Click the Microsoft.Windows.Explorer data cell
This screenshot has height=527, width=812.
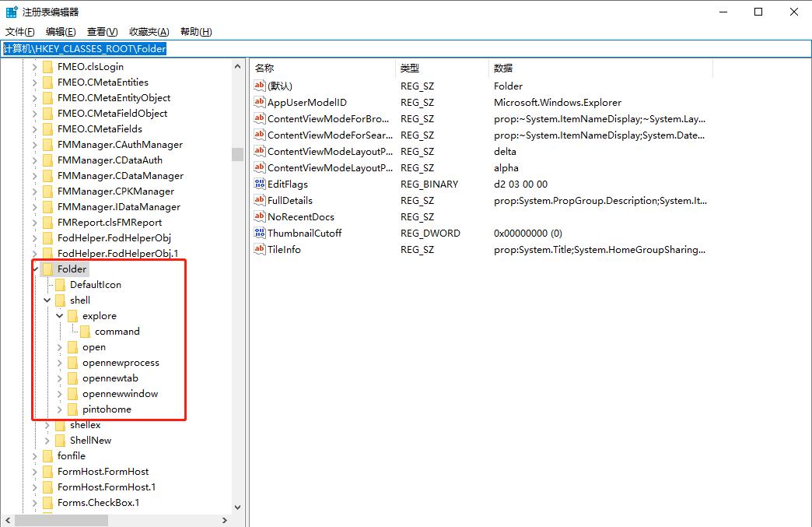tap(558, 102)
